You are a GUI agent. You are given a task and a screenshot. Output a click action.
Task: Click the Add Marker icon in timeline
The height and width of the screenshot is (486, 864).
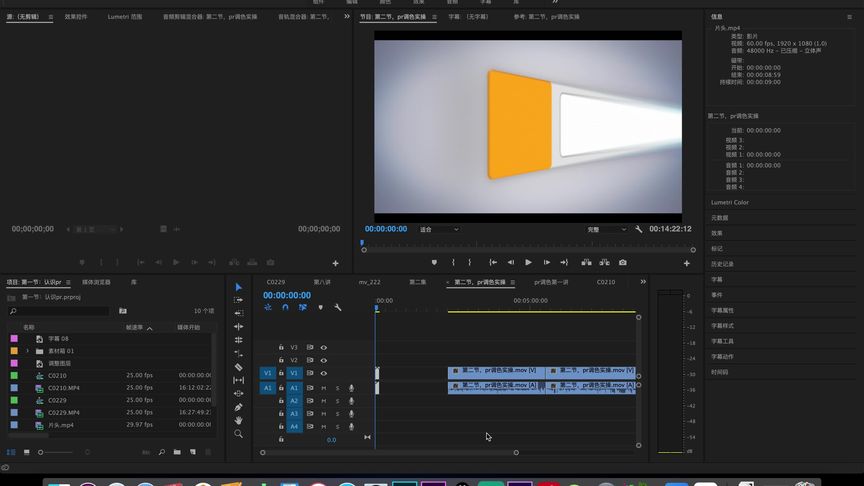(x=320, y=307)
